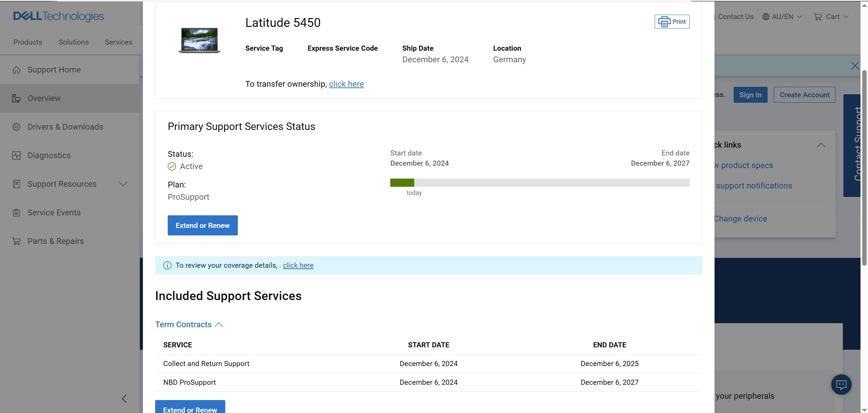
Task: Click Extend or Renew under ProSupport plan
Action: click(202, 225)
